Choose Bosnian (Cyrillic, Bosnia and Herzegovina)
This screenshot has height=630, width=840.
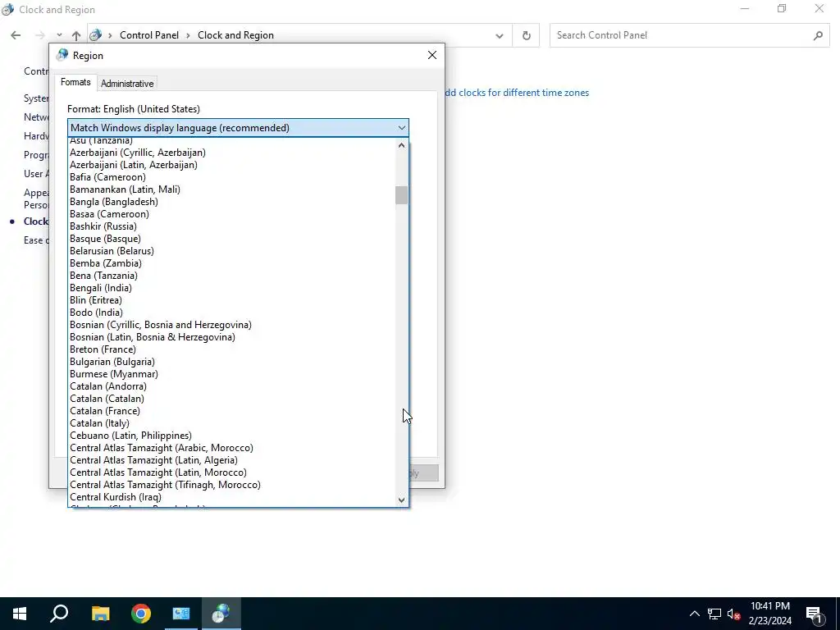click(231, 325)
